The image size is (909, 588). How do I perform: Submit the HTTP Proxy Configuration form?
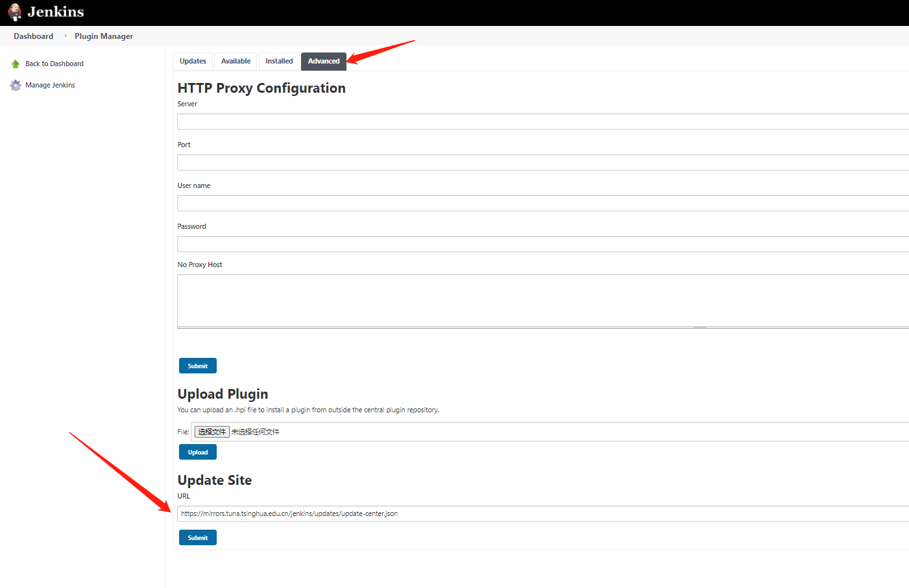(198, 366)
